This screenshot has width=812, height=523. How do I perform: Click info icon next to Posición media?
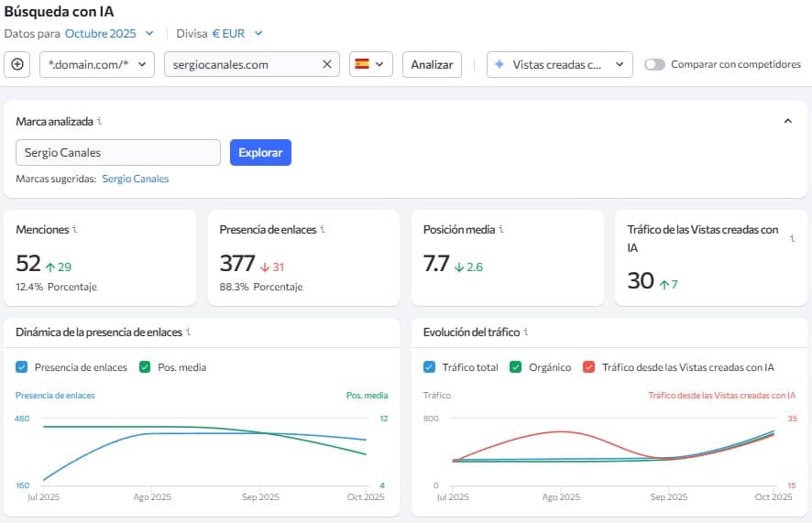pos(501,230)
